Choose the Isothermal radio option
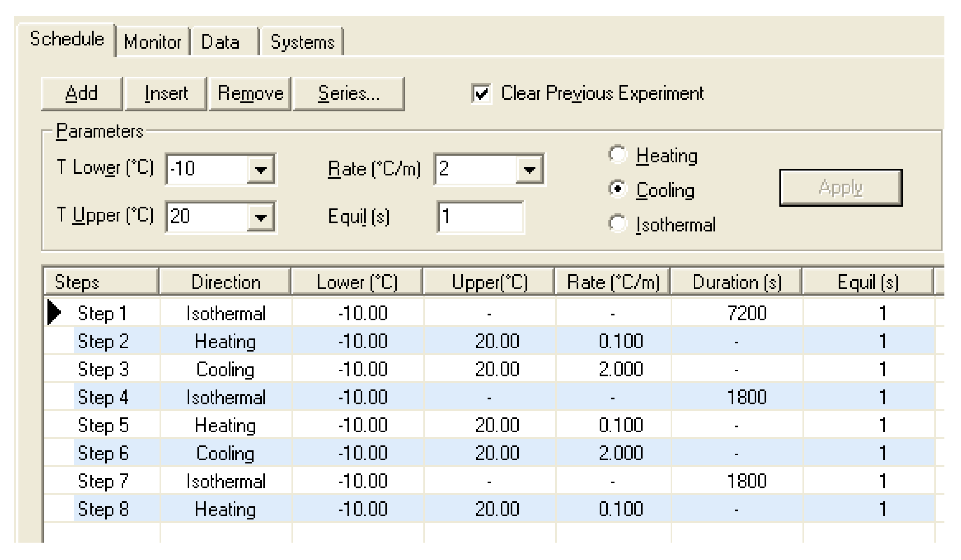This screenshot has height=560, width=961. [x=617, y=224]
